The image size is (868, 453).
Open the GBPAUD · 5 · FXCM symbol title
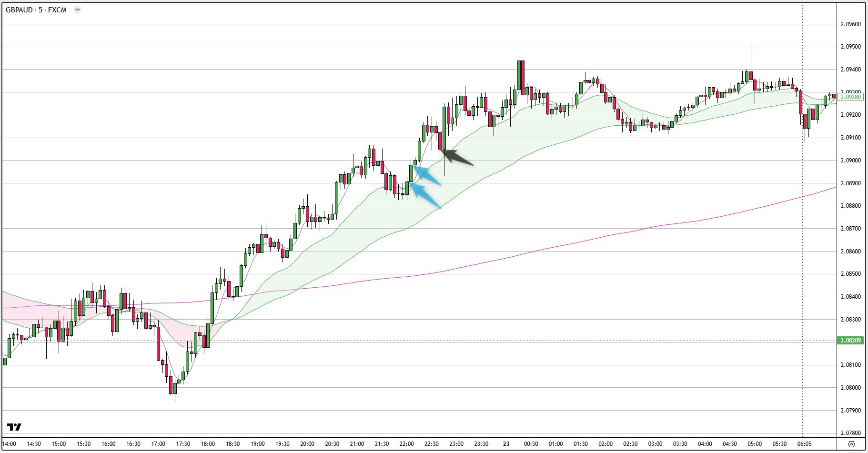click(x=36, y=10)
